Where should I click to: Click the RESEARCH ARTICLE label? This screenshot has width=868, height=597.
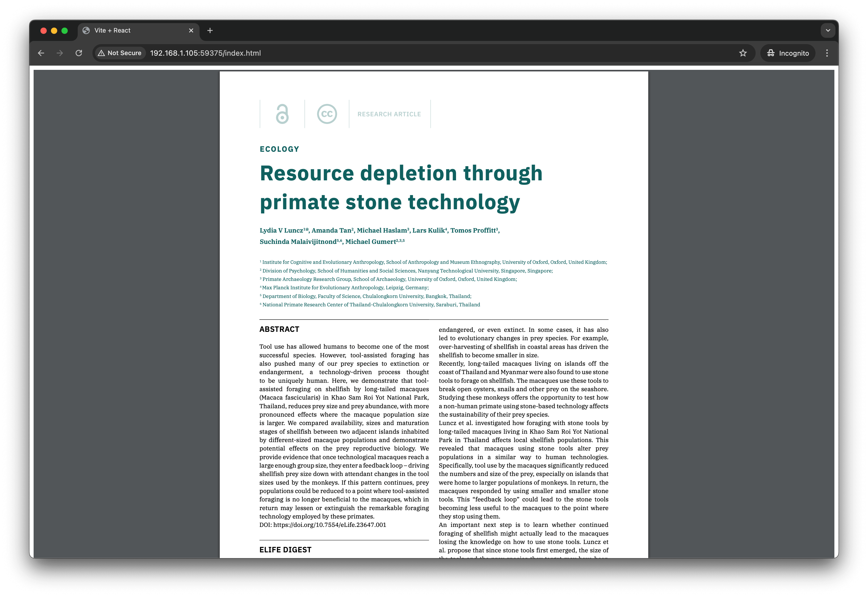(x=389, y=114)
